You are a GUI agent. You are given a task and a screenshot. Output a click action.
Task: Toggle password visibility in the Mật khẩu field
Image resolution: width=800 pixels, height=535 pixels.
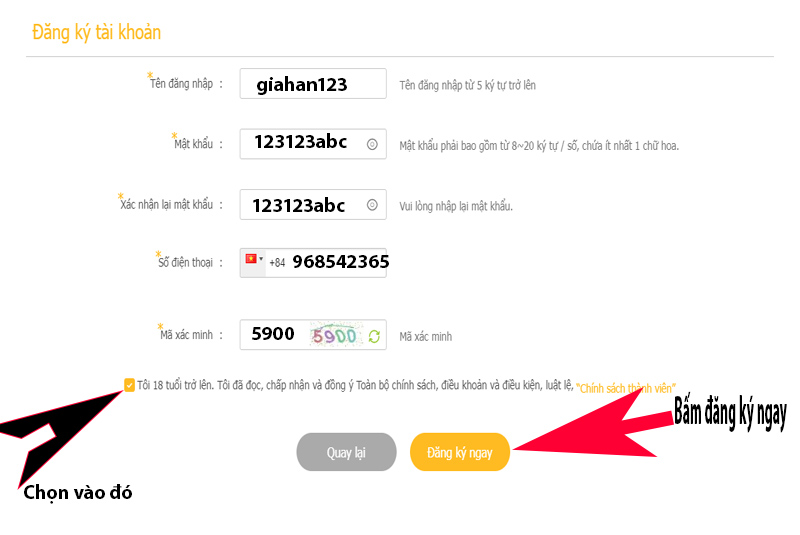[x=372, y=144]
